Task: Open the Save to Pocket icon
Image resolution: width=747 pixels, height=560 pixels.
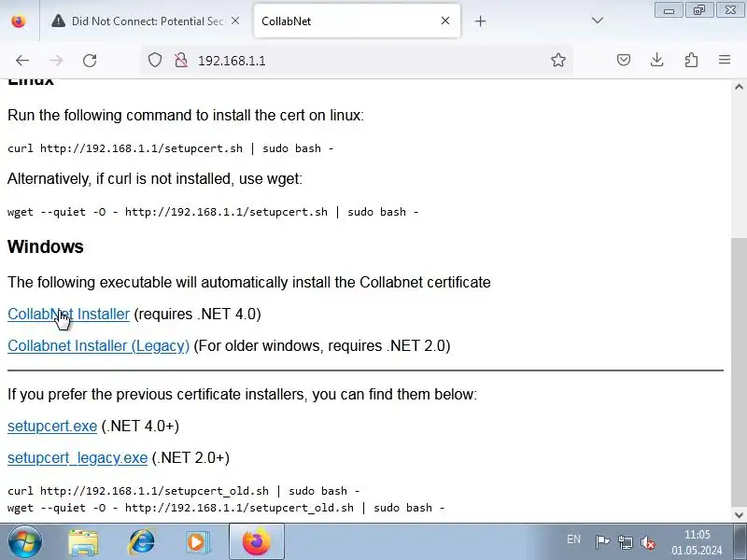Action: (624, 60)
